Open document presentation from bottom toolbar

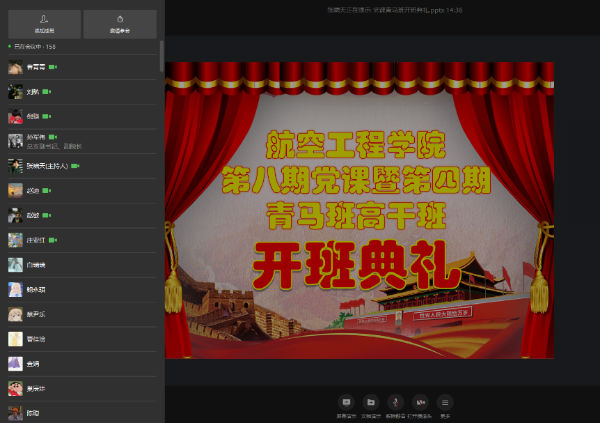pos(370,401)
